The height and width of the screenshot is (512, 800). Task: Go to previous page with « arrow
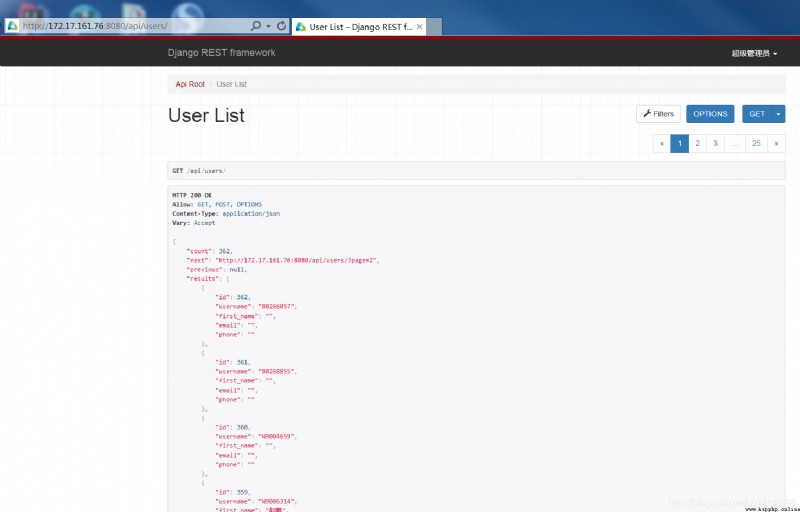pyautogui.click(x=662, y=143)
